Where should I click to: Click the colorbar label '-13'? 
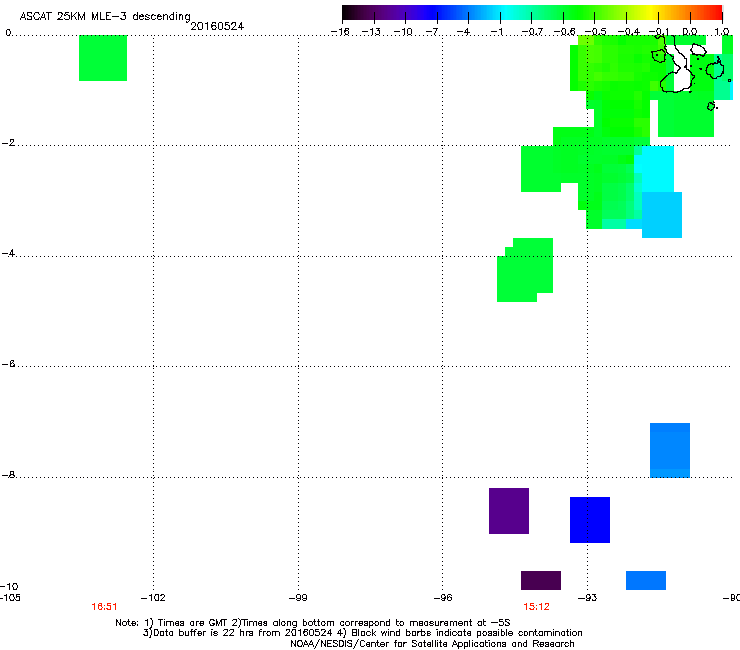(x=371, y=32)
